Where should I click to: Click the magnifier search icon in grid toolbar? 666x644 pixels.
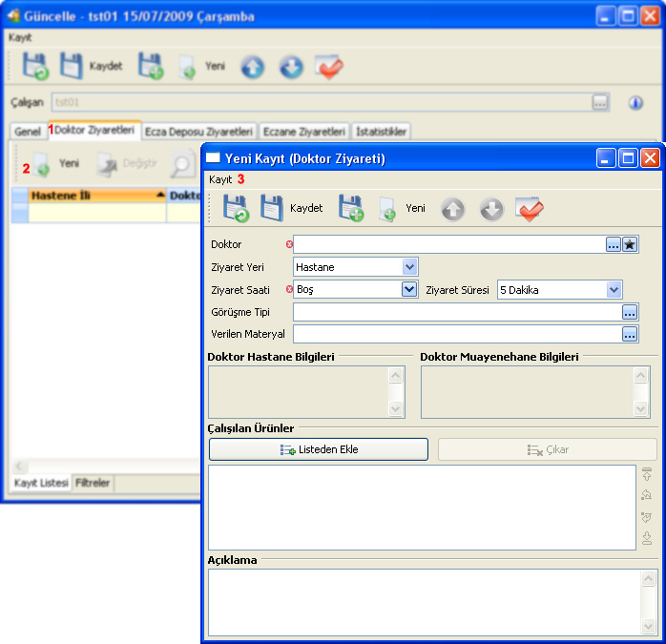[181, 164]
